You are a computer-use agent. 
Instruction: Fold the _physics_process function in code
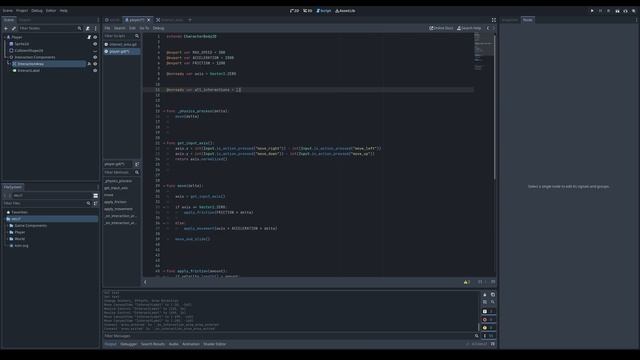tap(164, 111)
